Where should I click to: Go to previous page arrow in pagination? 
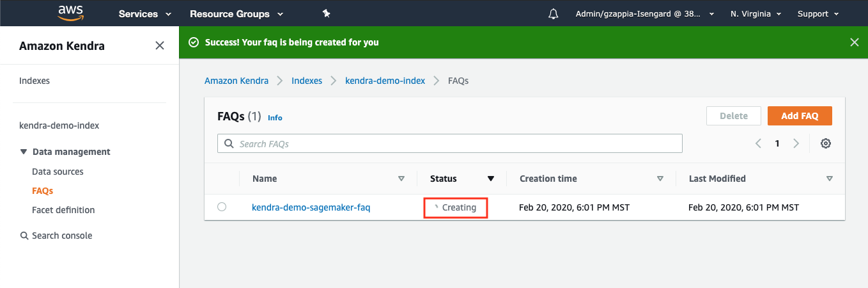758,143
